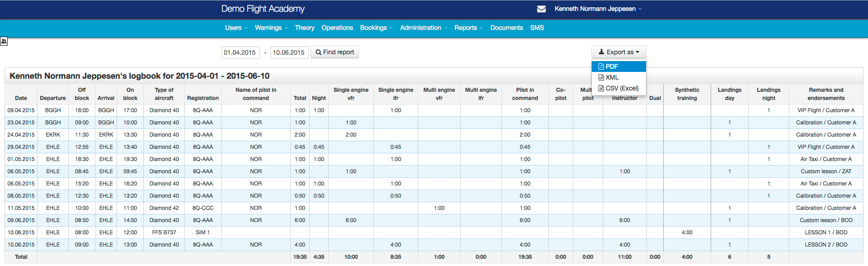Open the Theory menu item
Image resolution: width=868 pixels, height=266 pixels.
(x=305, y=28)
